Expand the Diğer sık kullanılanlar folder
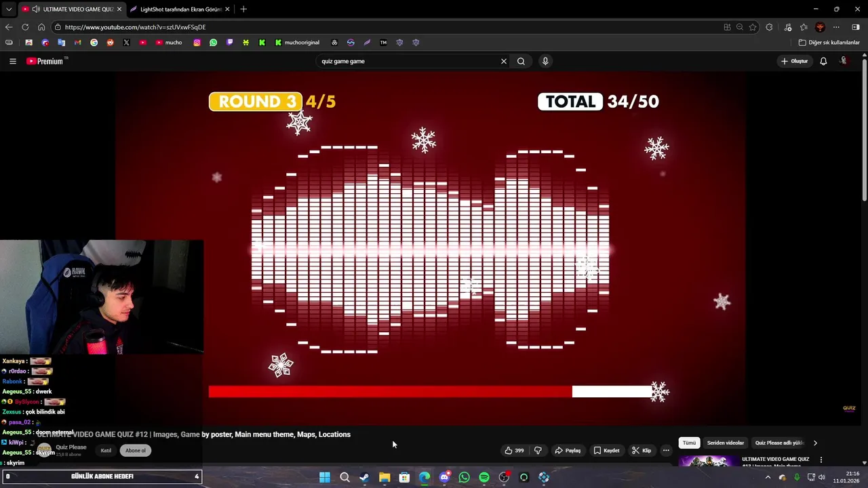Viewport: 868px width, 488px height. (829, 42)
